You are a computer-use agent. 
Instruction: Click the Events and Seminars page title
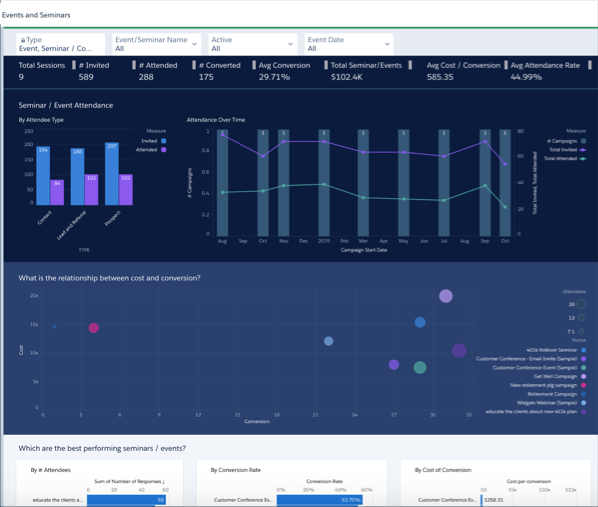36,15
